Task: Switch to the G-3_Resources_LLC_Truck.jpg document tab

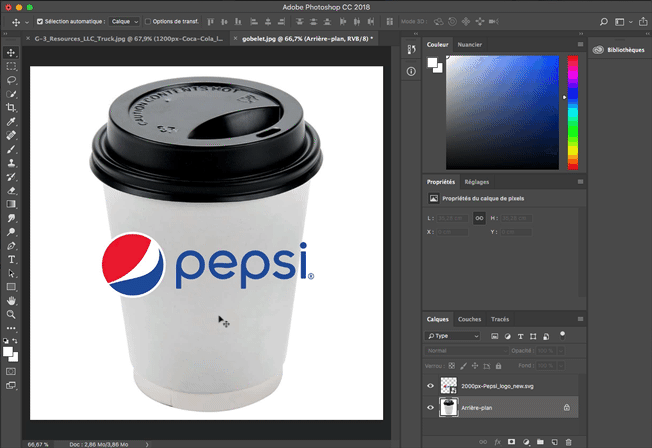Action: click(x=129, y=39)
